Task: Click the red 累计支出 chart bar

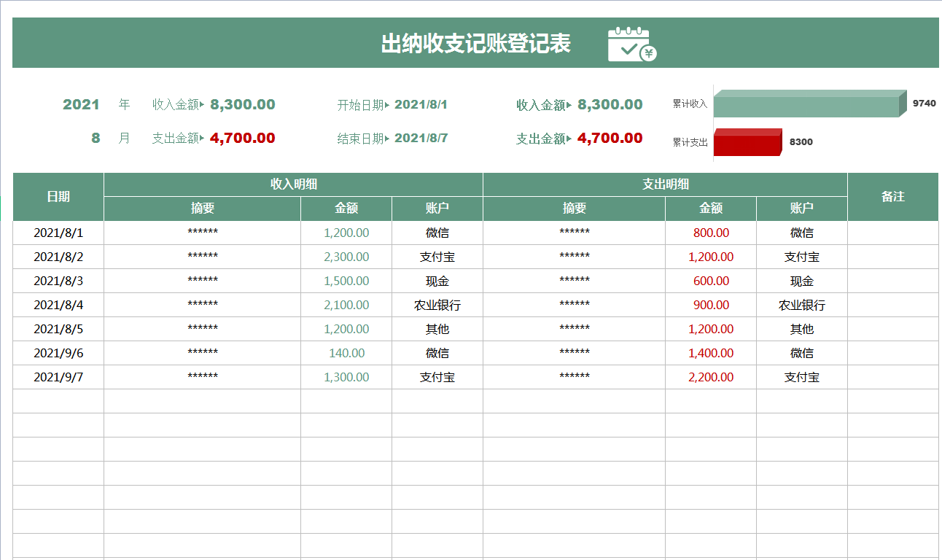Action: coord(747,142)
